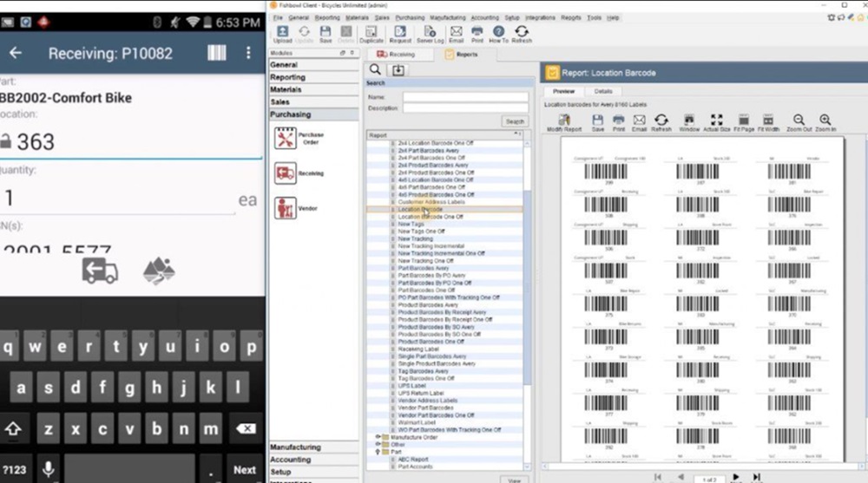Click the Name search input field
The image size is (868, 483).
(464, 97)
